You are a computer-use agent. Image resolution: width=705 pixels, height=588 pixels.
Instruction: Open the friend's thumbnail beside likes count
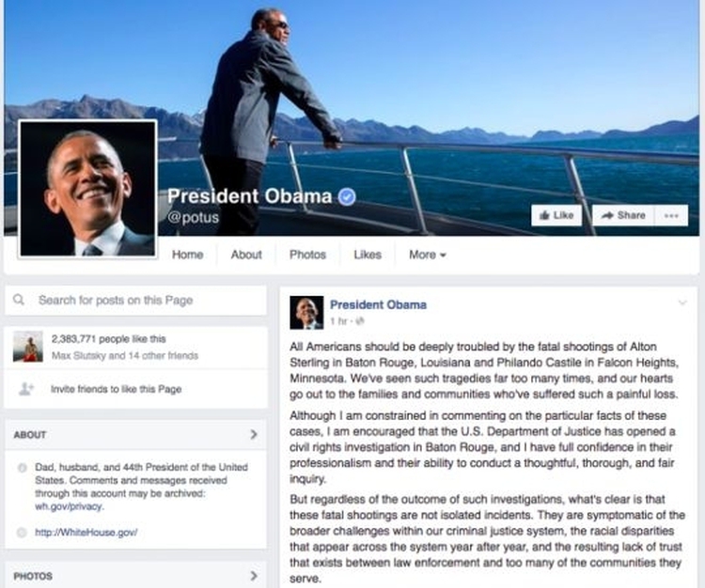point(28,347)
